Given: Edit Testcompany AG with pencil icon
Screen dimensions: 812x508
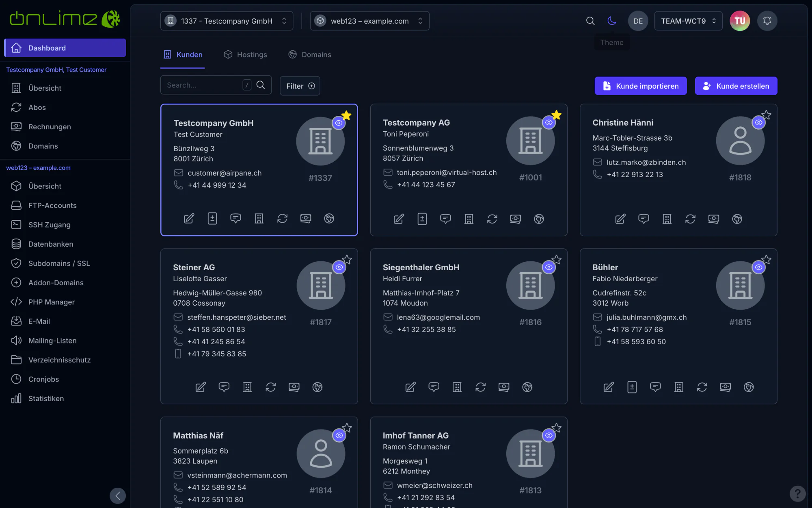Looking at the screenshot, I should [399, 219].
